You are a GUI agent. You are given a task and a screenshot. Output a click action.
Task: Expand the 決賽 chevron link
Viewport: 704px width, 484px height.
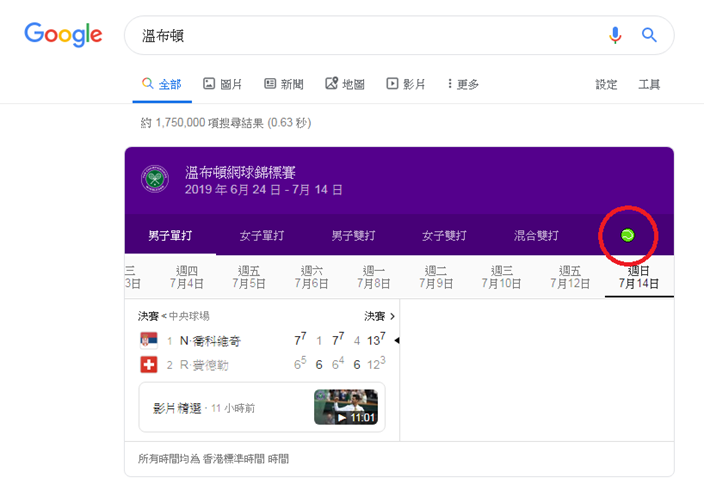pyautogui.click(x=380, y=316)
